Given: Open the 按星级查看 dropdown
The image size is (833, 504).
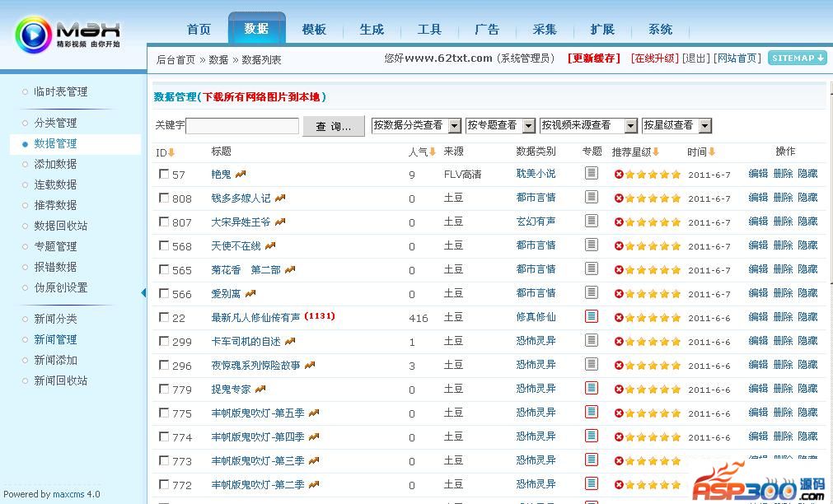Looking at the screenshot, I should [704, 126].
